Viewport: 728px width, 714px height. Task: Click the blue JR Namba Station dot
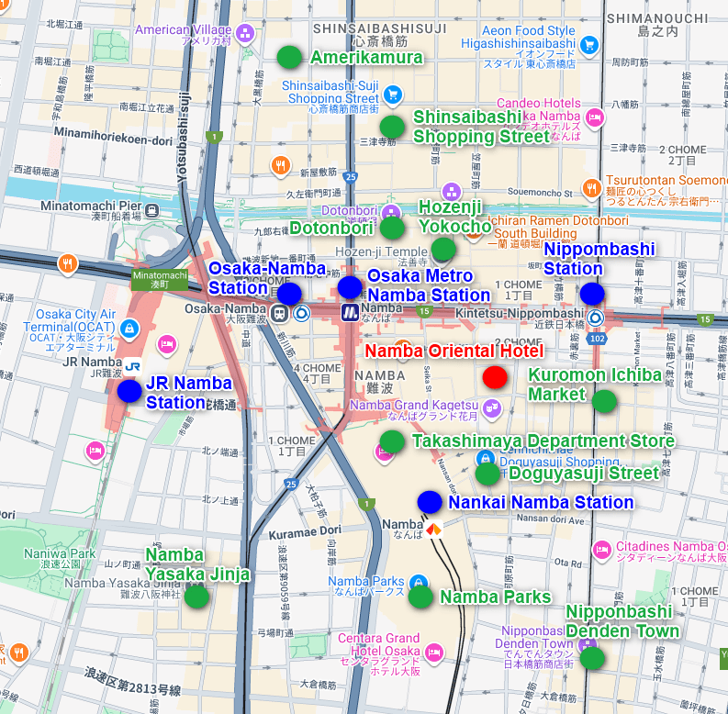tap(129, 391)
